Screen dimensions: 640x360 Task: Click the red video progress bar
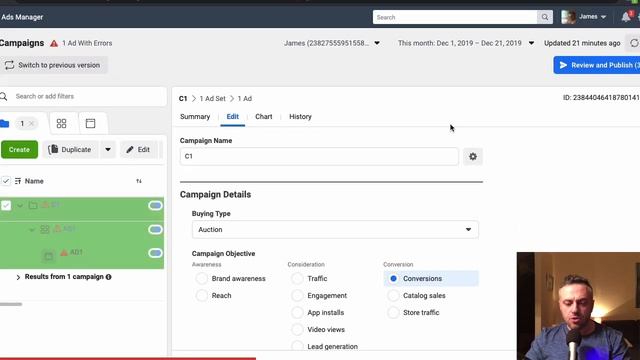[x=128, y=358]
